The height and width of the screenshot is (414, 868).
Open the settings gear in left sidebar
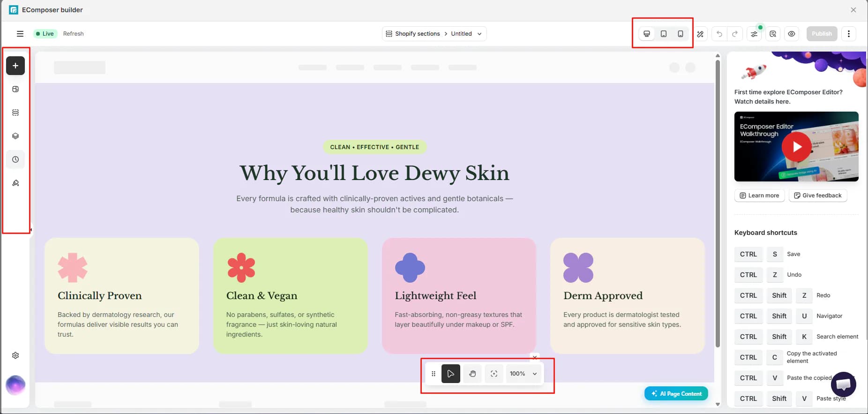click(15, 355)
